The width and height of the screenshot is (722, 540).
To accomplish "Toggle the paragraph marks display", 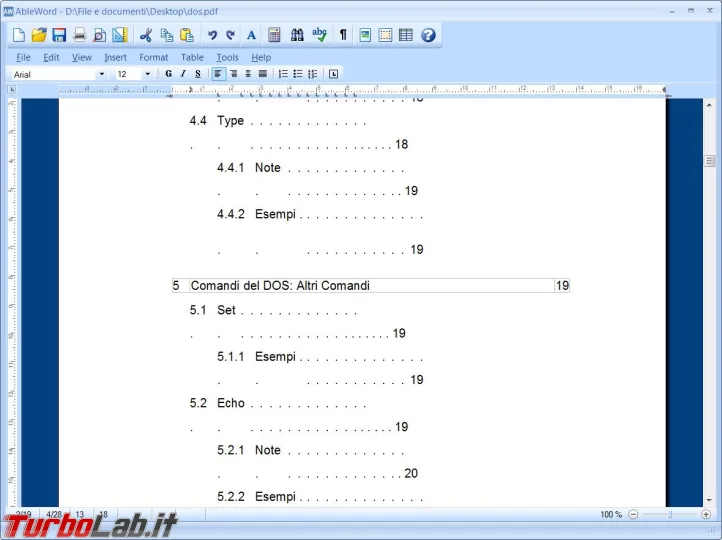I will tap(343, 35).
